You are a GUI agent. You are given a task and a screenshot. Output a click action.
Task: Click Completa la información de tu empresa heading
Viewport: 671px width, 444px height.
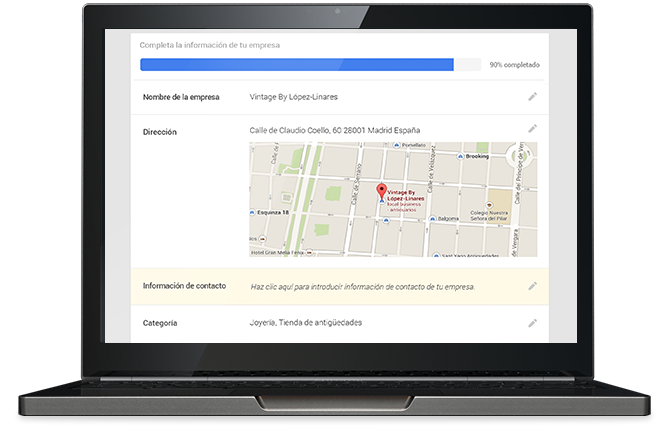coord(210,45)
